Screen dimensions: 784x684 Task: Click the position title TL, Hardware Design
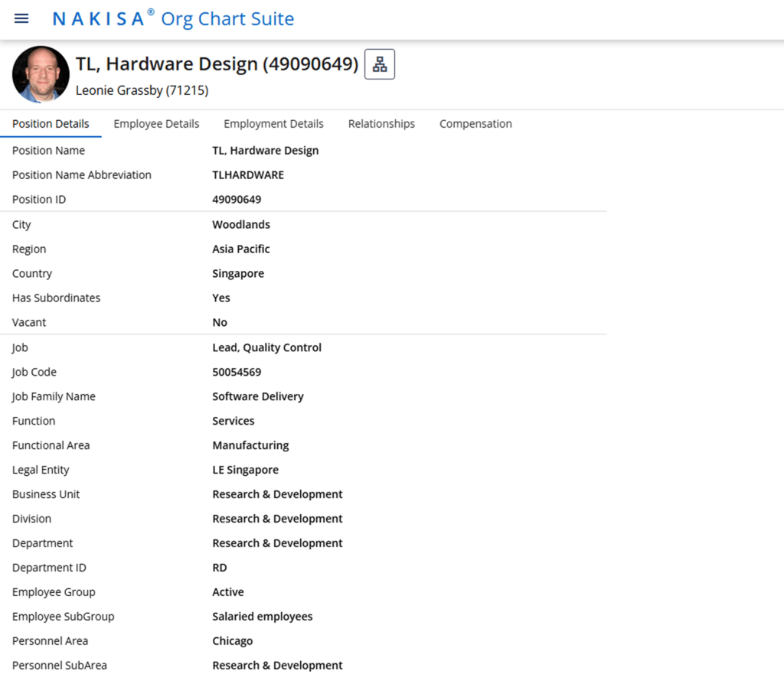pos(216,64)
